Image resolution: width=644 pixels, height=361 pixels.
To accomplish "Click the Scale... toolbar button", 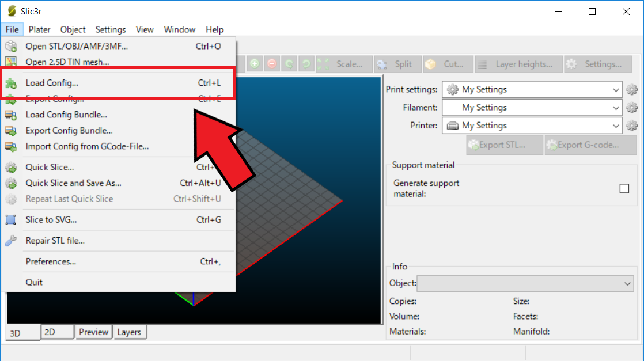I will pyautogui.click(x=344, y=64).
